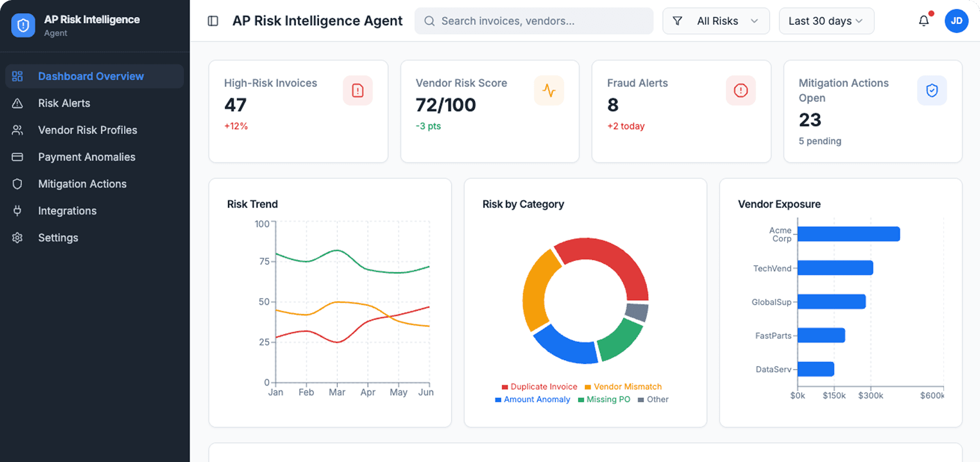This screenshot has width=980, height=462.
Task: Click the "Risk Trend" chart title
Action: (252, 204)
